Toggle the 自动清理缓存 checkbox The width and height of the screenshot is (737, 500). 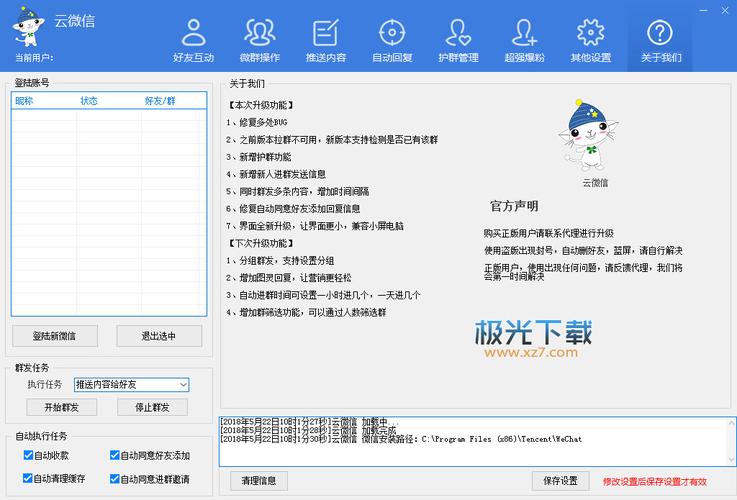click(x=28, y=478)
